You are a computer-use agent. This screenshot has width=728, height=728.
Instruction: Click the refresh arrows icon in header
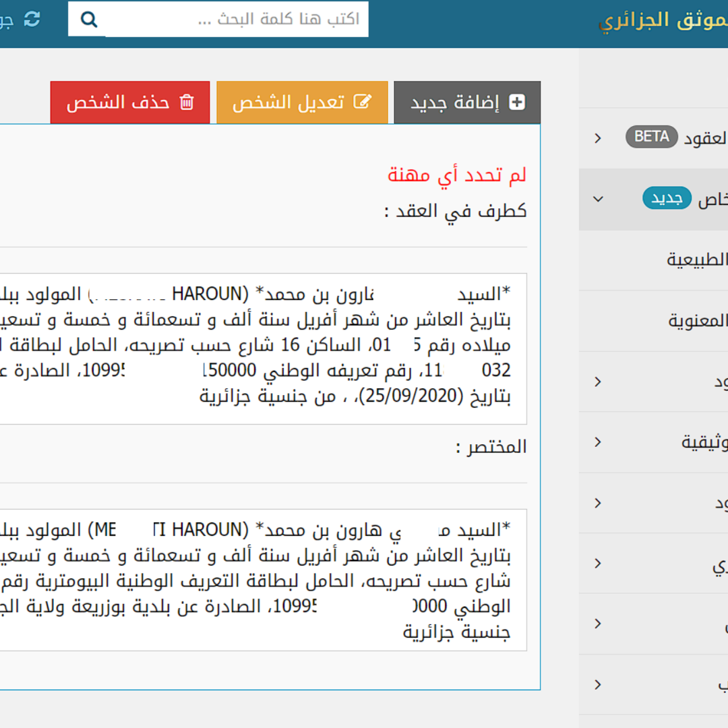click(32, 19)
